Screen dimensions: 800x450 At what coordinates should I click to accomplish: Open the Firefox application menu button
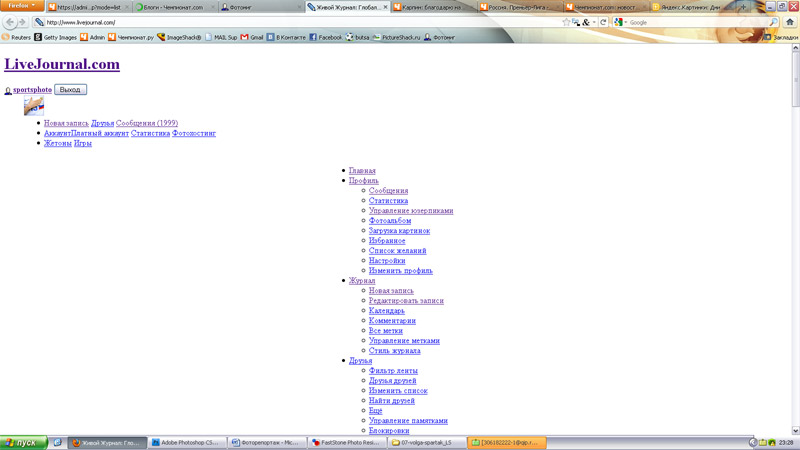point(21,6)
